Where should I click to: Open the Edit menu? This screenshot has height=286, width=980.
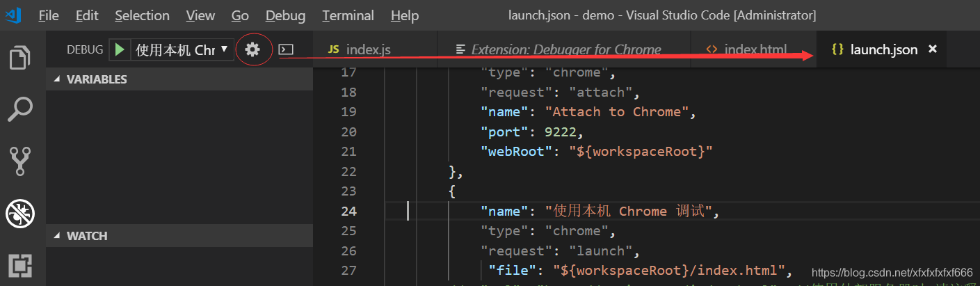(x=87, y=15)
